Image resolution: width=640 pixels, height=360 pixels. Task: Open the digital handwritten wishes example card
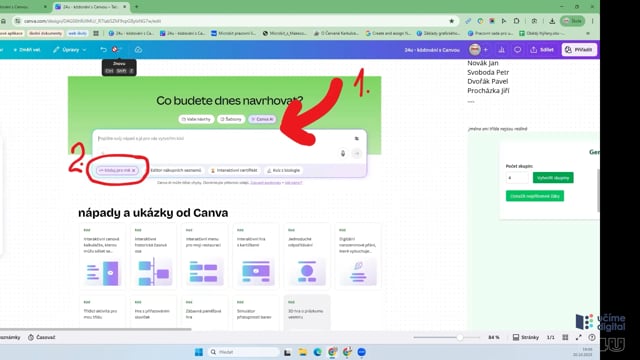coord(358,256)
